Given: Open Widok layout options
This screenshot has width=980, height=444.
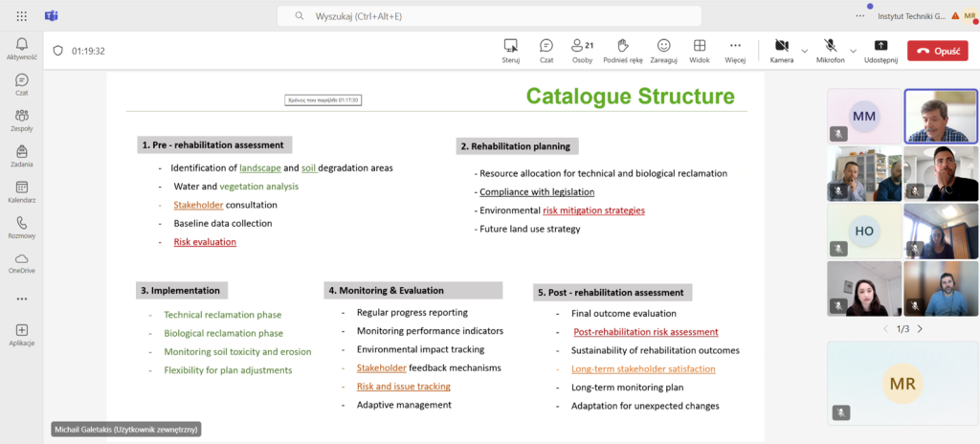Looking at the screenshot, I should click(700, 51).
